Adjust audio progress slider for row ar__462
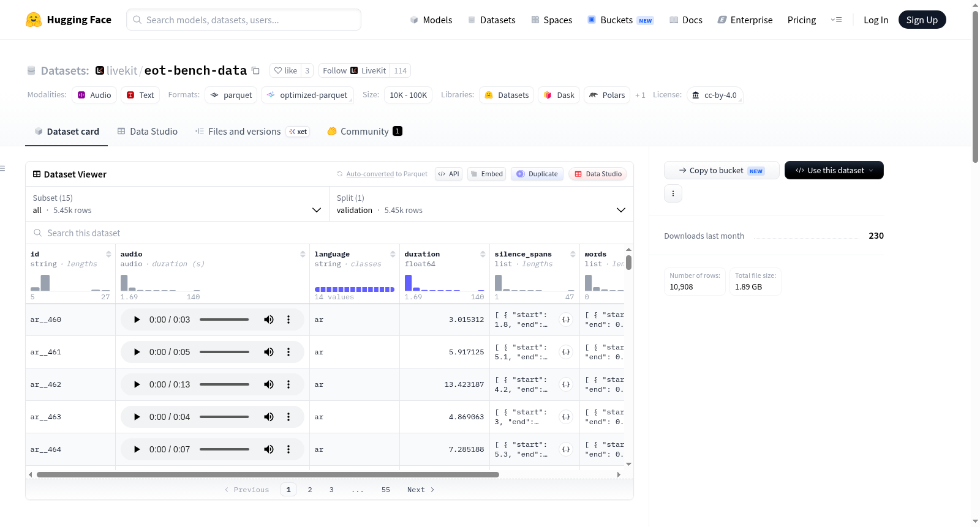The width and height of the screenshot is (980, 527). pyautogui.click(x=224, y=384)
